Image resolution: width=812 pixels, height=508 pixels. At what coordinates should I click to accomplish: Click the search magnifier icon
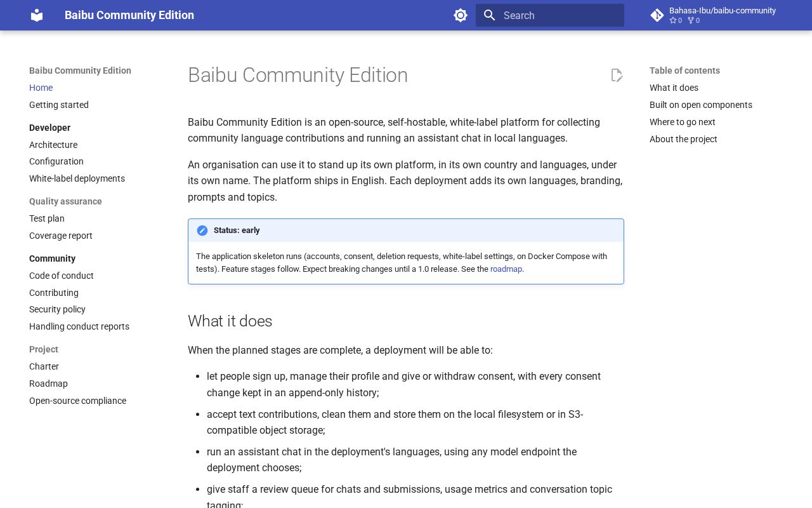tap(489, 15)
